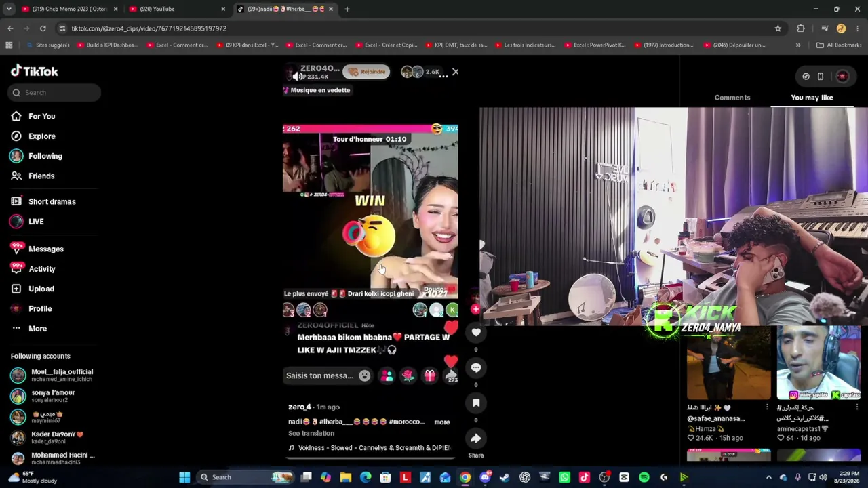The height and width of the screenshot is (488, 868).
Task: Open the Chrome three-dot menu
Action: 858,28
